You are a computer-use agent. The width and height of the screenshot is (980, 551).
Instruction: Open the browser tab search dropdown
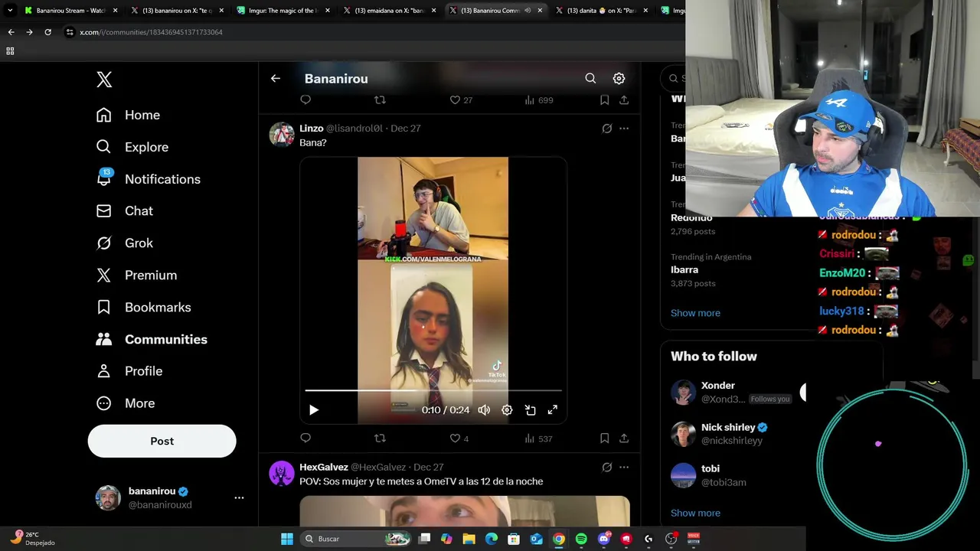tap(10, 11)
